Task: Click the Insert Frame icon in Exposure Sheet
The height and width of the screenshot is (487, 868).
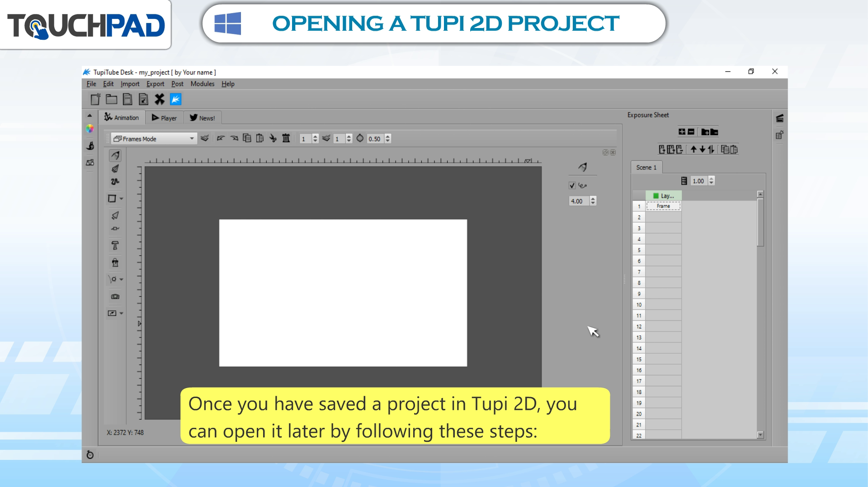Action: (x=662, y=150)
